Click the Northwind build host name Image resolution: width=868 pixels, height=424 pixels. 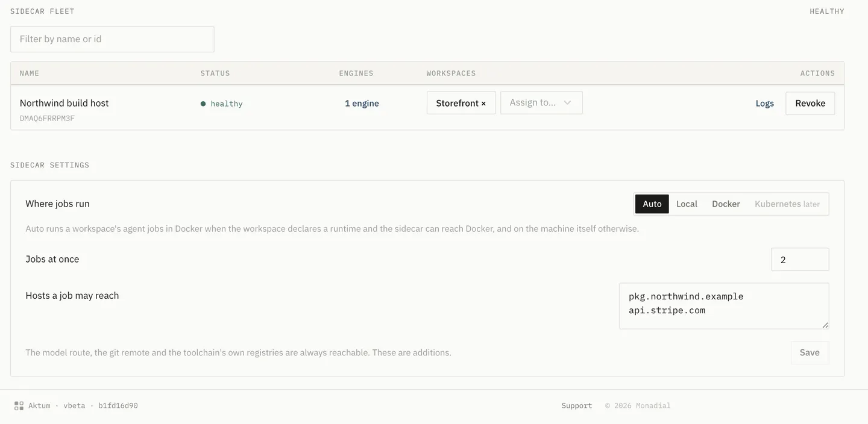64,103
